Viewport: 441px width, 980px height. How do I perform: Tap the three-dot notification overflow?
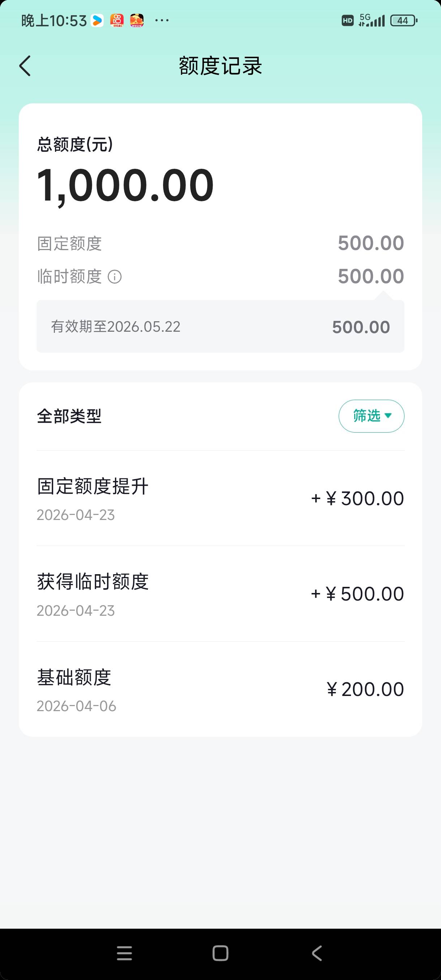coord(162,21)
